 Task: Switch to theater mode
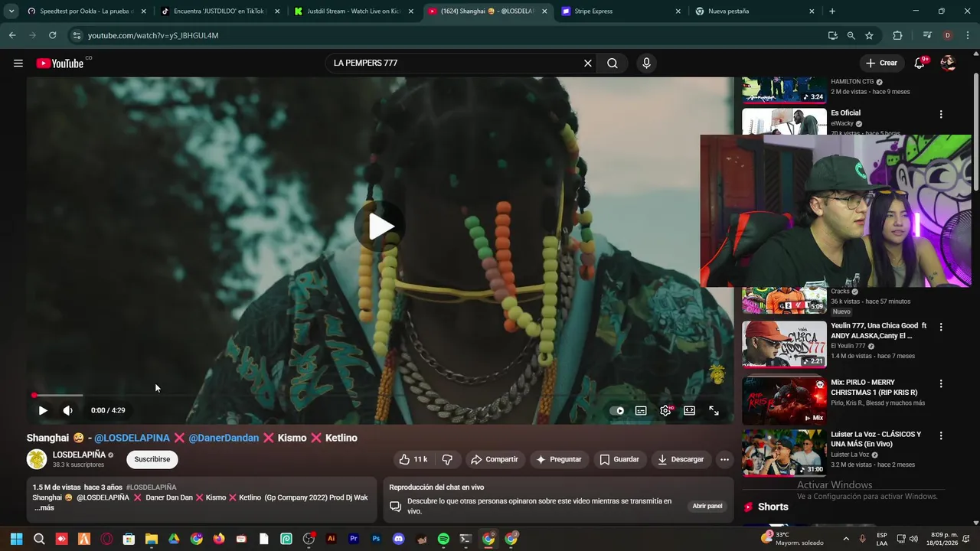[x=689, y=411]
